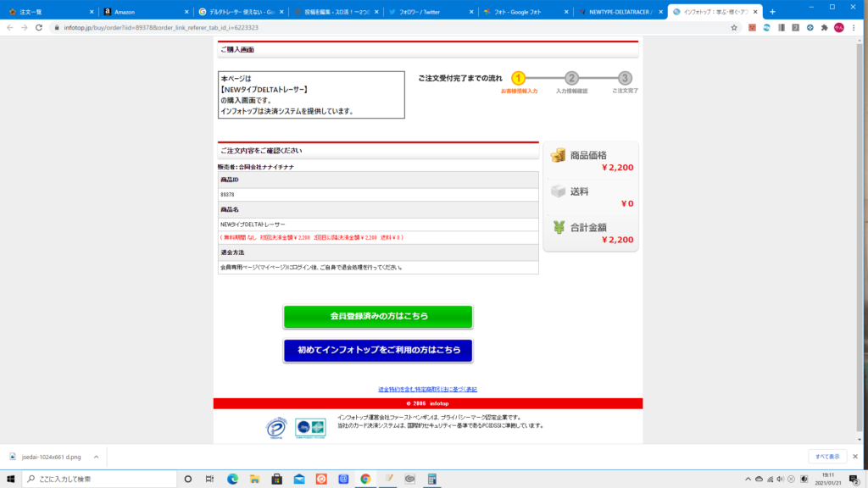Open the Mail app from the taskbar
Screen dimensions: 868x488
[x=299, y=480]
